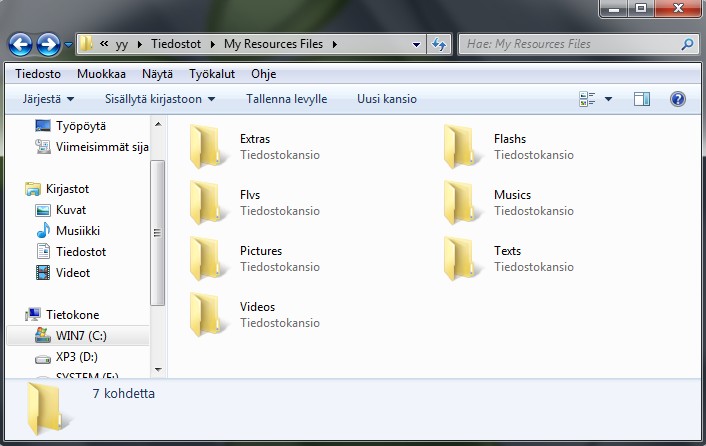Screen dimensions: 706x446
Task: Select the 'yy' breadcrumb segment
Action: [122, 44]
